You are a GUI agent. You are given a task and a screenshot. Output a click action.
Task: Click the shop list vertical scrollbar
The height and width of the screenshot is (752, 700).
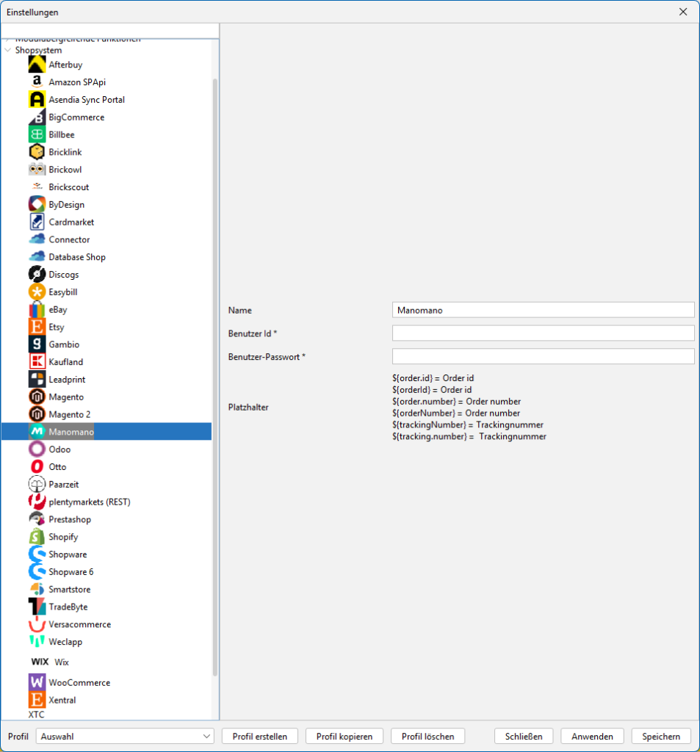click(x=215, y=367)
